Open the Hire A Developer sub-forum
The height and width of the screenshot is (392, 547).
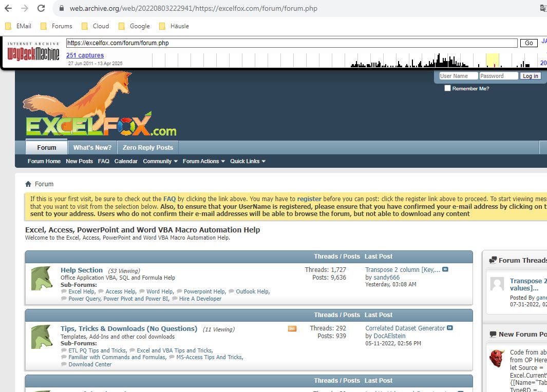[200, 299]
